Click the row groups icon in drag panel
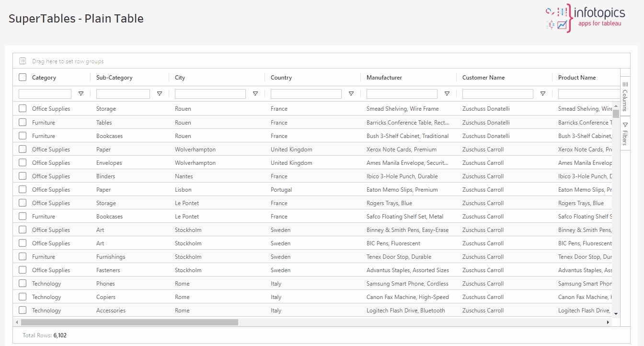Image resolution: width=644 pixels, height=346 pixels. coord(23,61)
